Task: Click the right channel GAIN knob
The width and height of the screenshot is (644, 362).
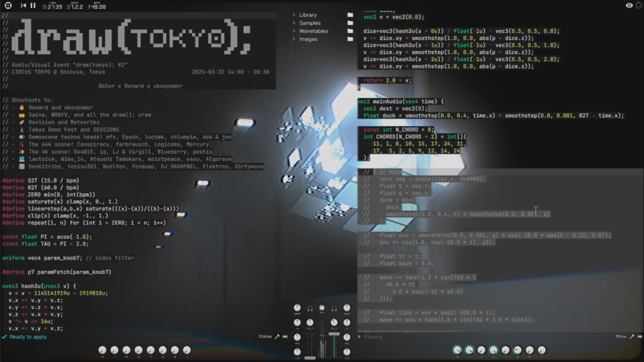Action: coord(347,308)
